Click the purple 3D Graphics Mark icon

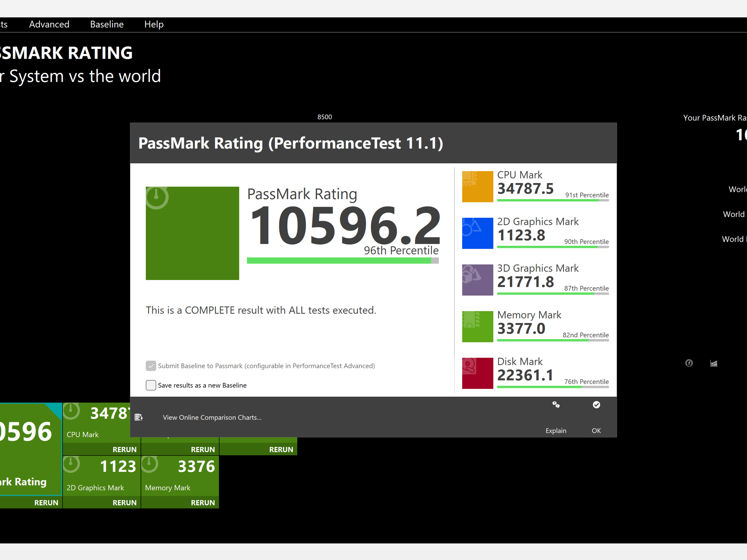click(477, 280)
